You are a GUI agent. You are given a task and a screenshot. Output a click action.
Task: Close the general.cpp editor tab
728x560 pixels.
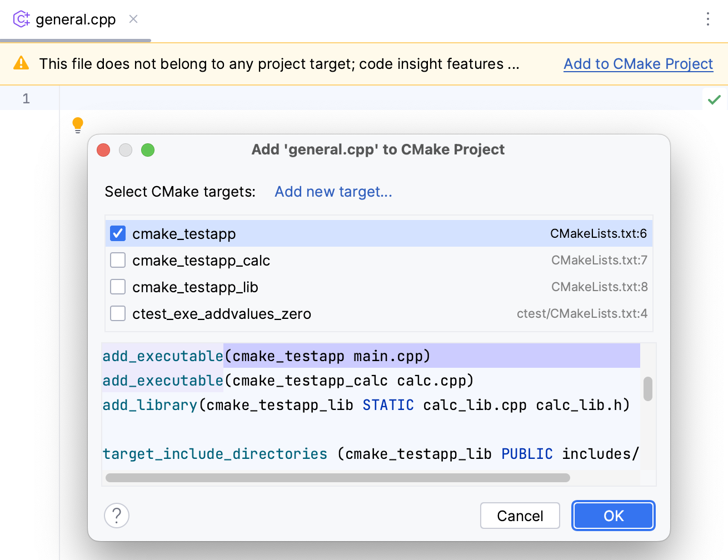tap(133, 18)
